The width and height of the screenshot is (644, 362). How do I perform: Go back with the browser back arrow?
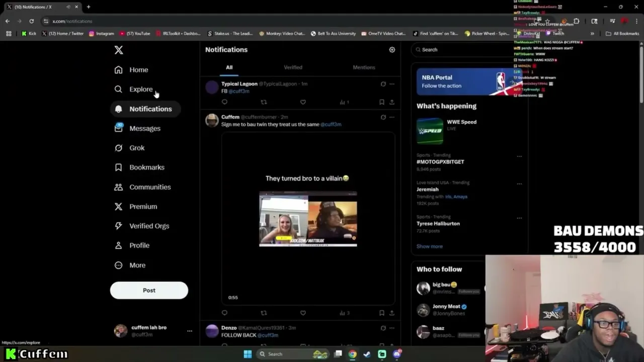pos(7,21)
